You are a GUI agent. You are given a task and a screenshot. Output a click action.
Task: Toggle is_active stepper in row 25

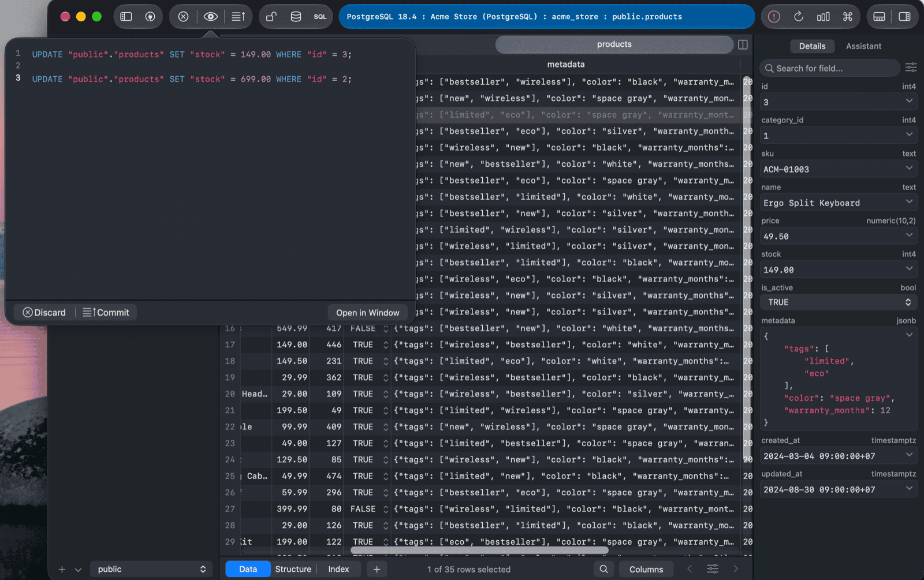(x=386, y=476)
